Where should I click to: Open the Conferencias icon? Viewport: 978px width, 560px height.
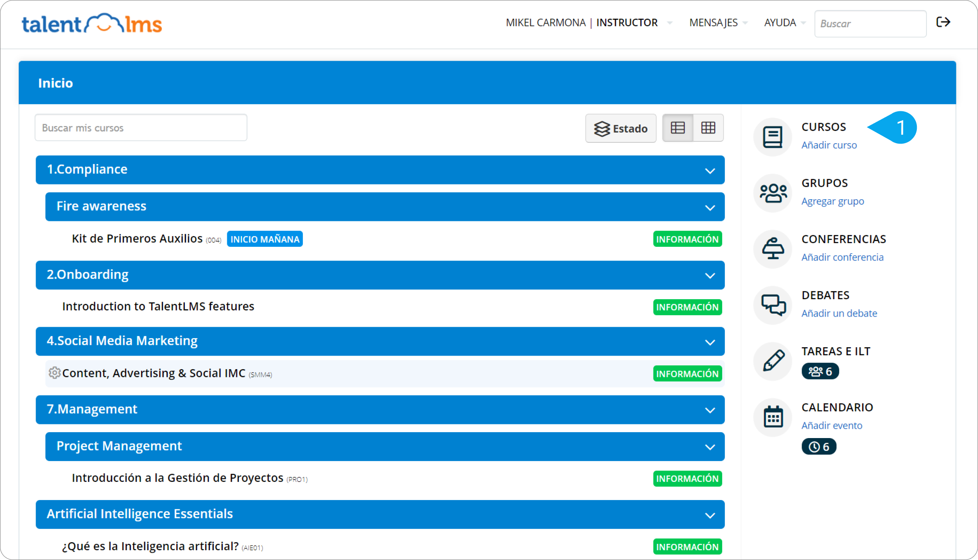[773, 249]
